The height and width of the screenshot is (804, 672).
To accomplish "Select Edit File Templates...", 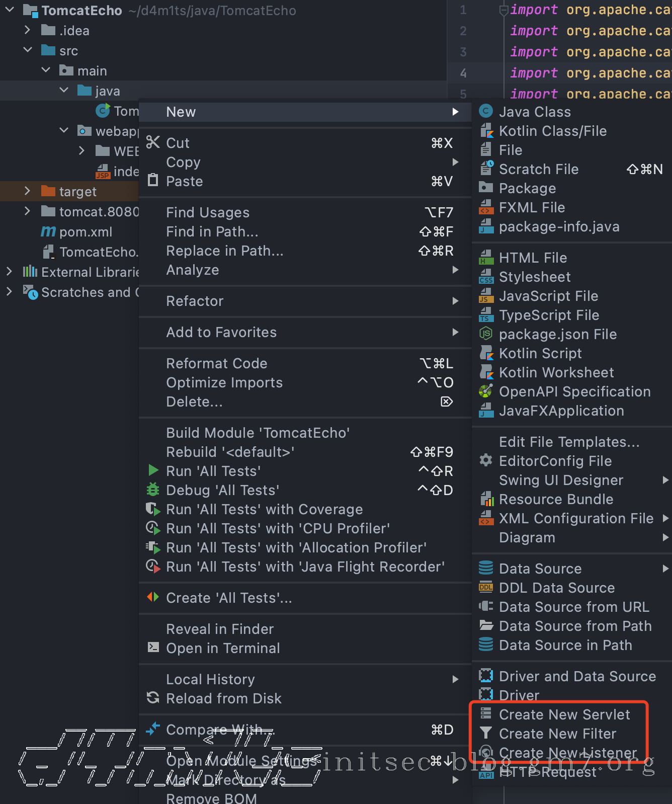I will [x=569, y=442].
